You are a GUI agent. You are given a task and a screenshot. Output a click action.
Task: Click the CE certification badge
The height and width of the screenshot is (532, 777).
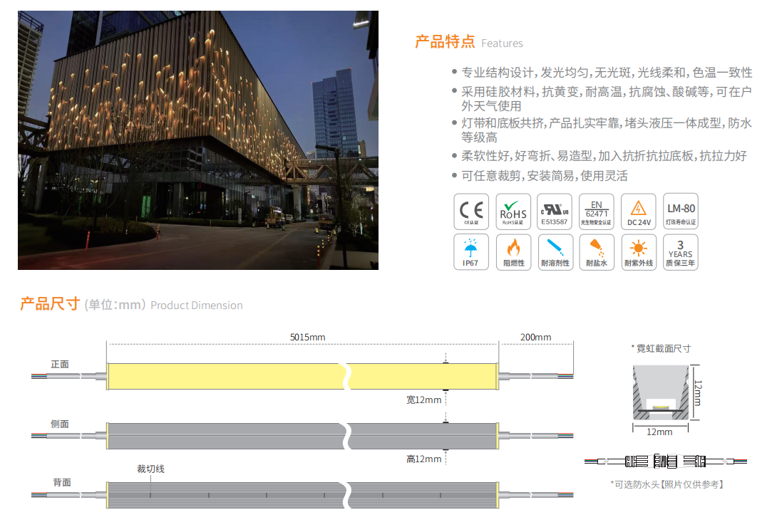pos(471,212)
